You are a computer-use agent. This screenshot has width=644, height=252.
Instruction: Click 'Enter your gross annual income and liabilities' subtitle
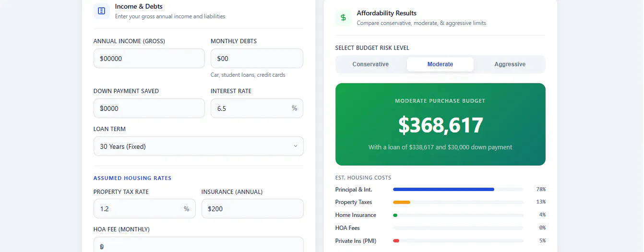pyautogui.click(x=170, y=16)
